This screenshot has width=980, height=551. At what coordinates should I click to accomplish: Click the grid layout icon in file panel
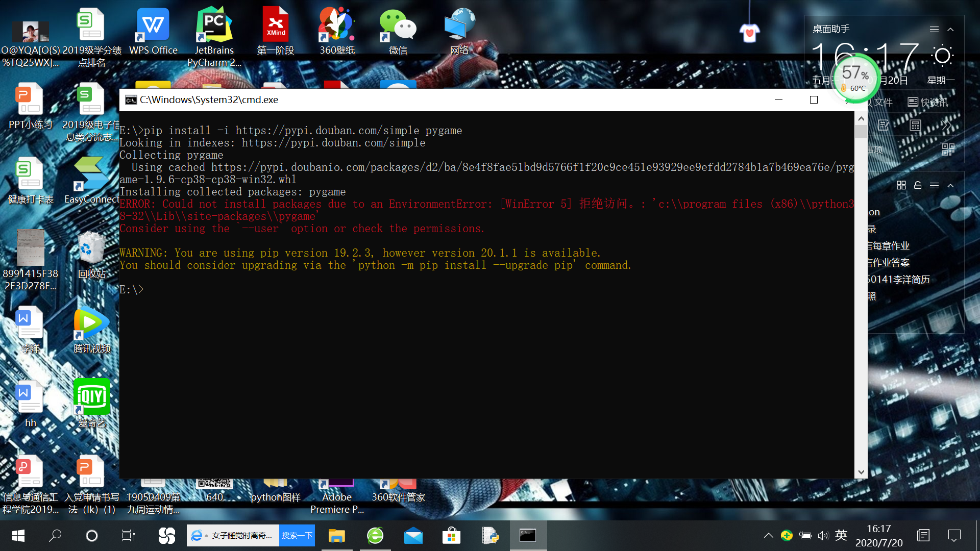901,185
